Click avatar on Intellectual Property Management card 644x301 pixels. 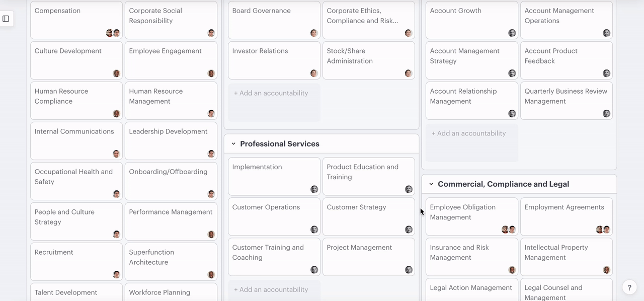tap(606, 270)
